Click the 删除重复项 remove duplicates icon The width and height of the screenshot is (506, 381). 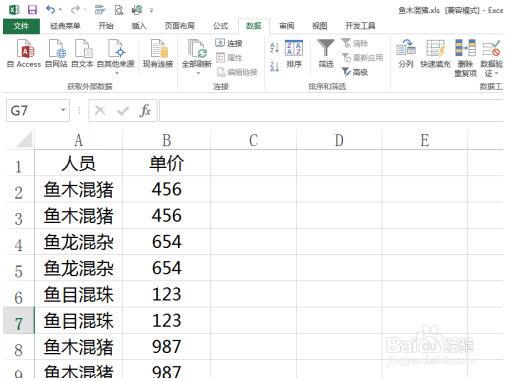tap(465, 48)
